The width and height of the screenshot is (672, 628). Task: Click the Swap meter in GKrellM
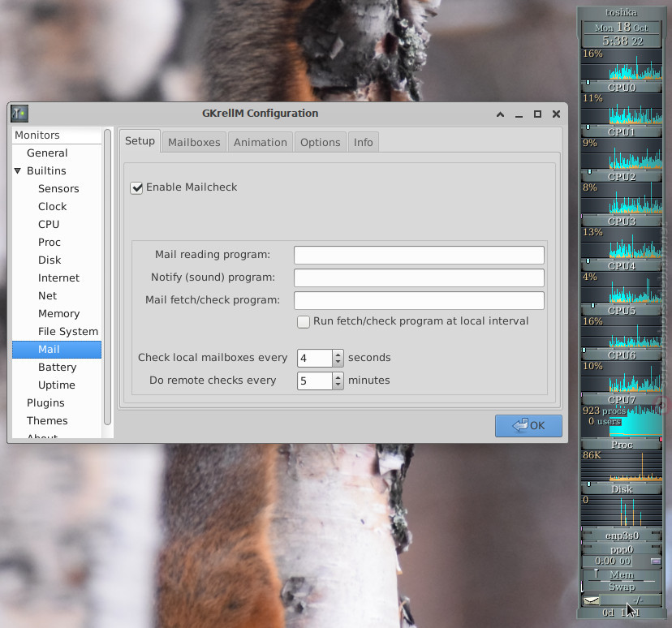point(622,587)
